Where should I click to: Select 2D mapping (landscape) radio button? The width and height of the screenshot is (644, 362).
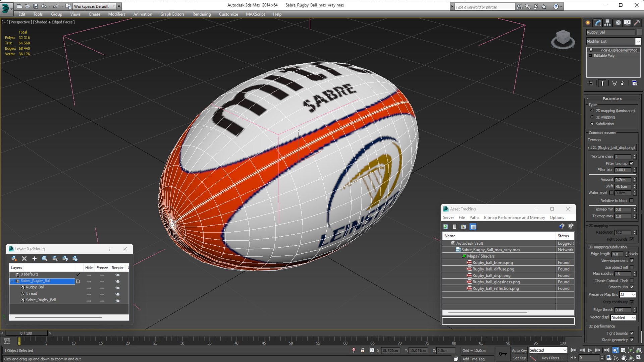pos(592,111)
